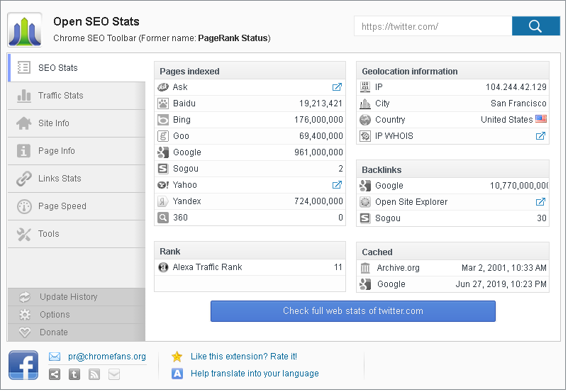Click the Google cached date Jun 27, 2019
Screen dimensions: 568x392
click(501, 284)
